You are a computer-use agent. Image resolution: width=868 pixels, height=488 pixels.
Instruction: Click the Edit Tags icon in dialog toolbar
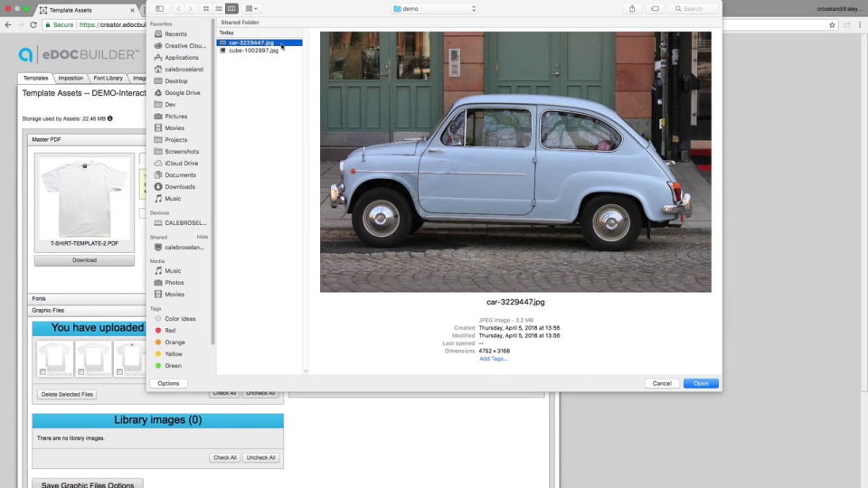[x=655, y=8]
